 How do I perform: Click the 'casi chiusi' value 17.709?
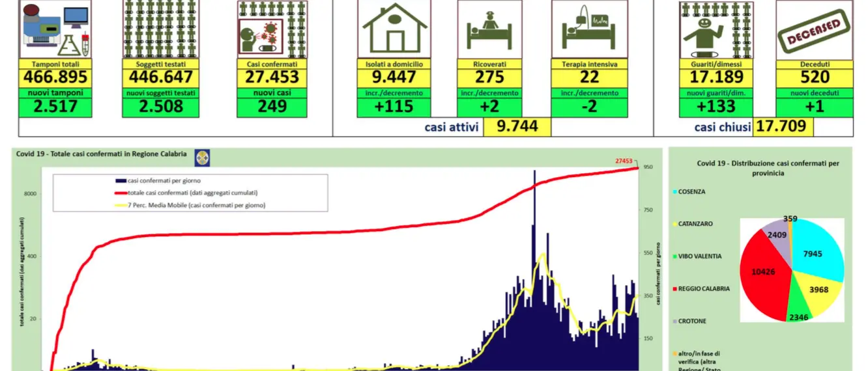783,126
